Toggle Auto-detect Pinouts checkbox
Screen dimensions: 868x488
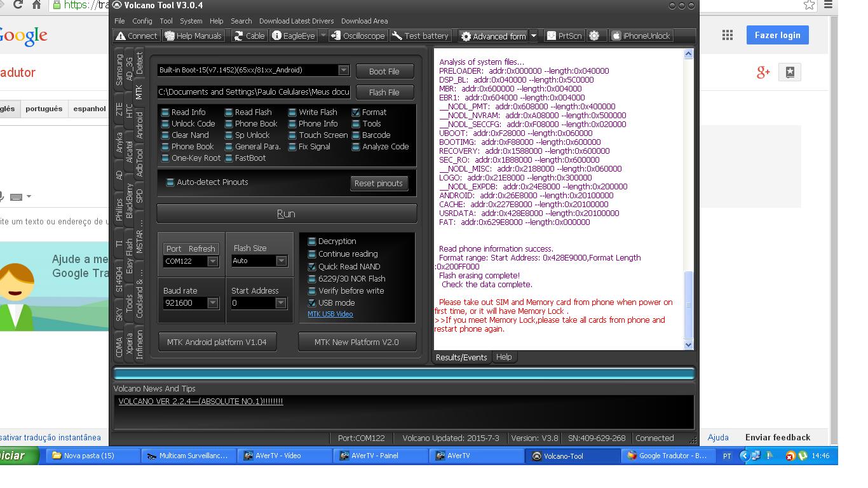pyautogui.click(x=170, y=182)
